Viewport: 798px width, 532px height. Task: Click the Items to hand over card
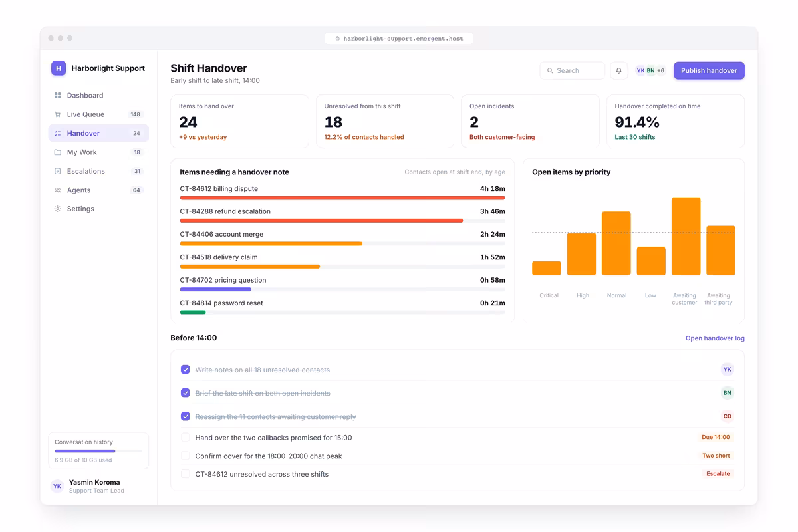(x=239, y=121)
